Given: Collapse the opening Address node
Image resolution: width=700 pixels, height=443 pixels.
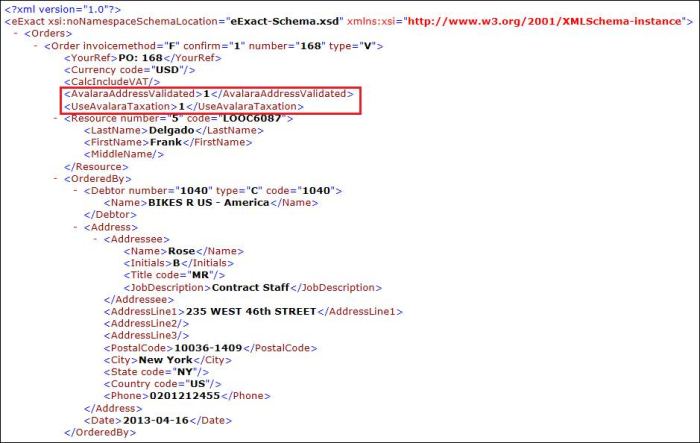Looking at the screenshot, I should 75,227.
